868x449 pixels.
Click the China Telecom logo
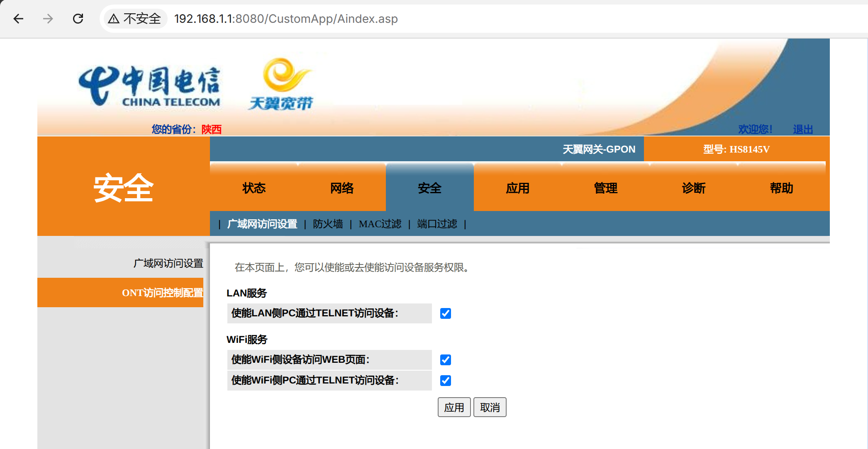click(x=149, y=86)
